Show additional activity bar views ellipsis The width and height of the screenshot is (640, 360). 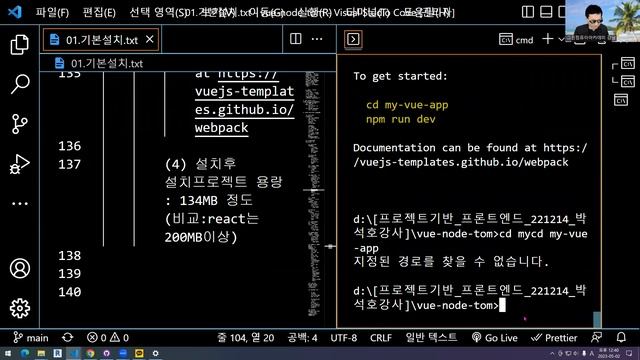click(x=20, y=203)
